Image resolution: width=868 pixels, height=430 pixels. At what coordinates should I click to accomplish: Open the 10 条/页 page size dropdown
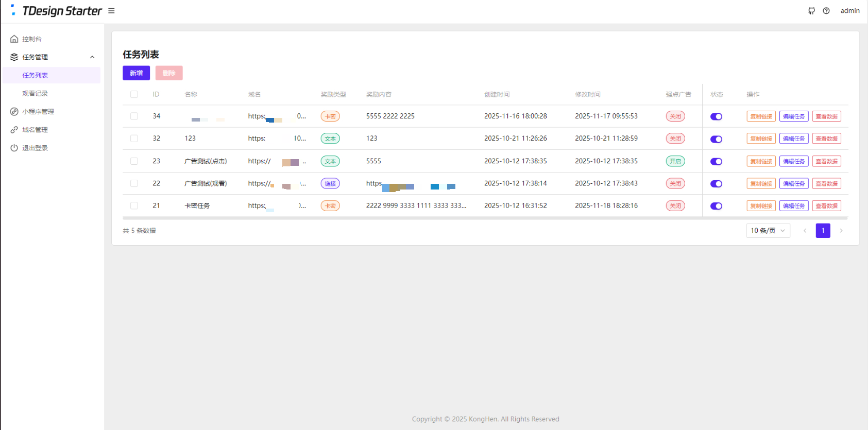coord(768,231)
